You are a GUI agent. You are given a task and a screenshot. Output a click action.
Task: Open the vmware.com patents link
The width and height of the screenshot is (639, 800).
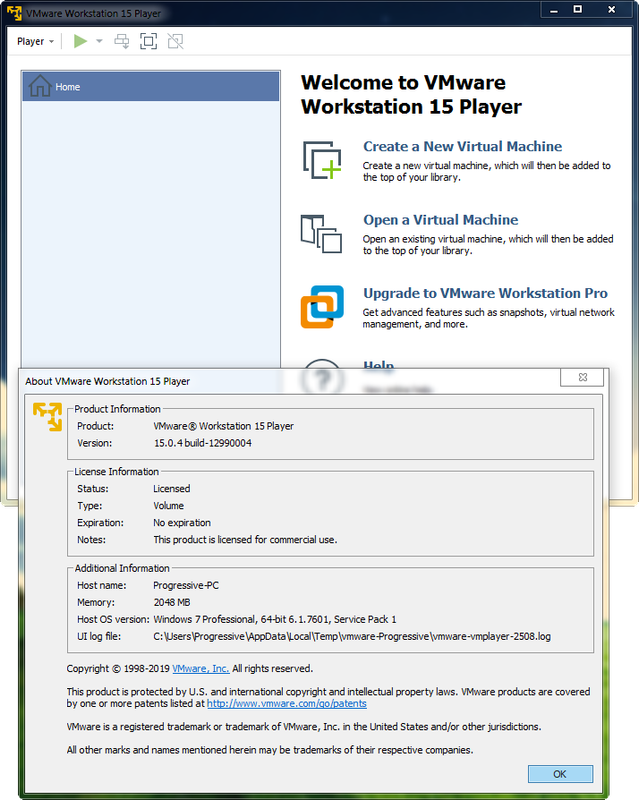coord(286,704)
